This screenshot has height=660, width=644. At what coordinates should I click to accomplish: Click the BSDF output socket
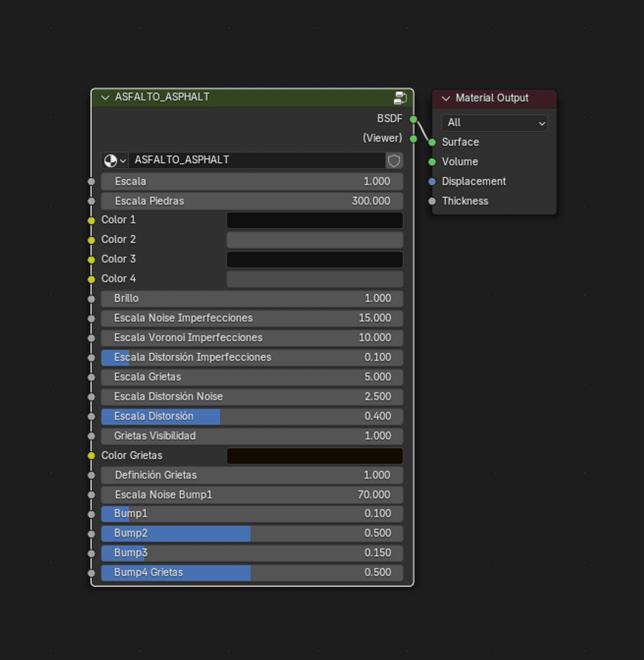coord(413,119)
